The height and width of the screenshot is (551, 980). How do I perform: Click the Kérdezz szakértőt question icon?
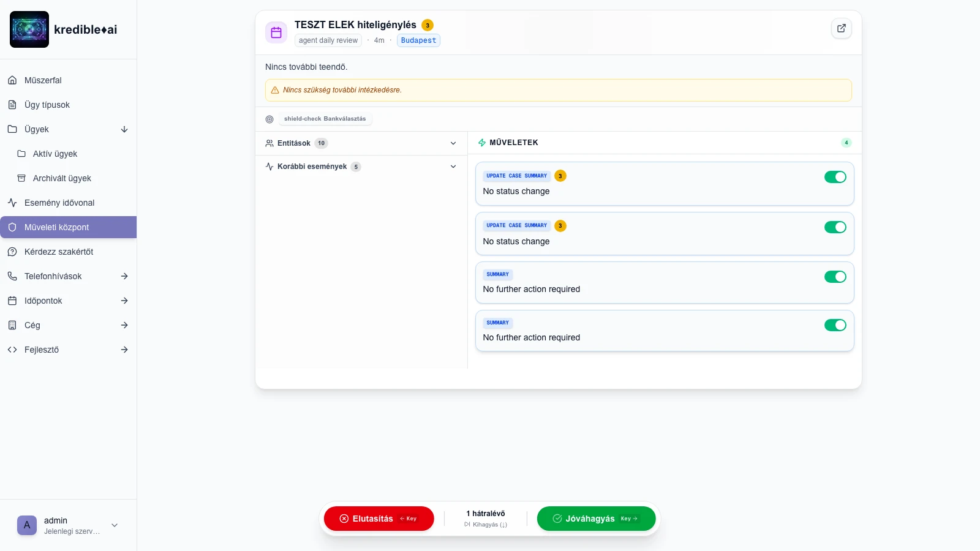[x=12, y=252]
